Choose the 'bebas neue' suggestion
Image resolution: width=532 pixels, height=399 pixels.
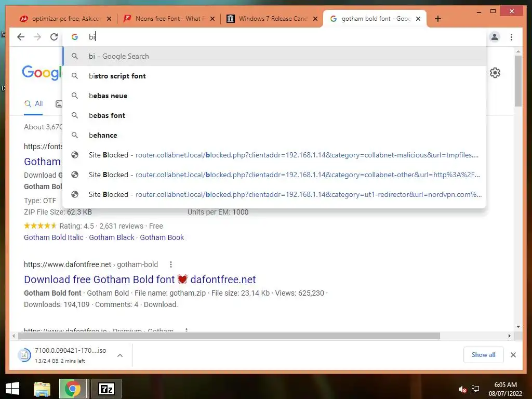pos(274,96)
